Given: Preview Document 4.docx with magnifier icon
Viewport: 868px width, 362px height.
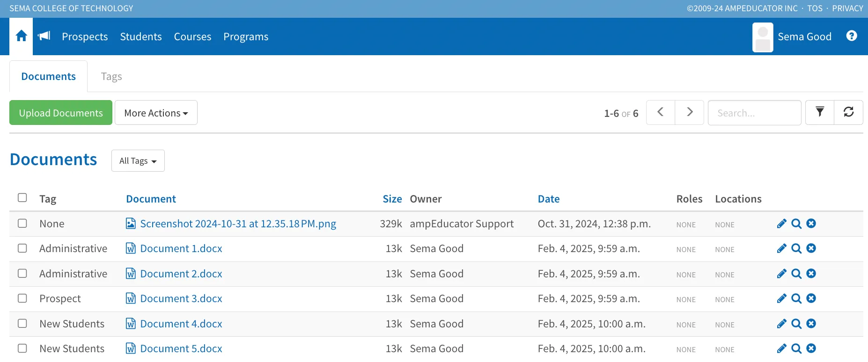Looking at the screenshot, I should (x=796, y=324).
